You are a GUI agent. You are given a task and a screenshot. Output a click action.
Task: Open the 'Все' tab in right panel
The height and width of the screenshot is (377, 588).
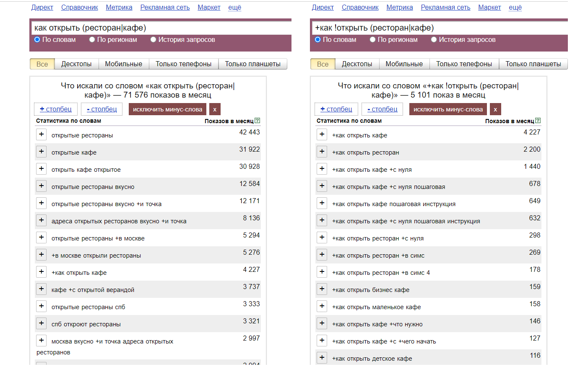click(323, 64)
